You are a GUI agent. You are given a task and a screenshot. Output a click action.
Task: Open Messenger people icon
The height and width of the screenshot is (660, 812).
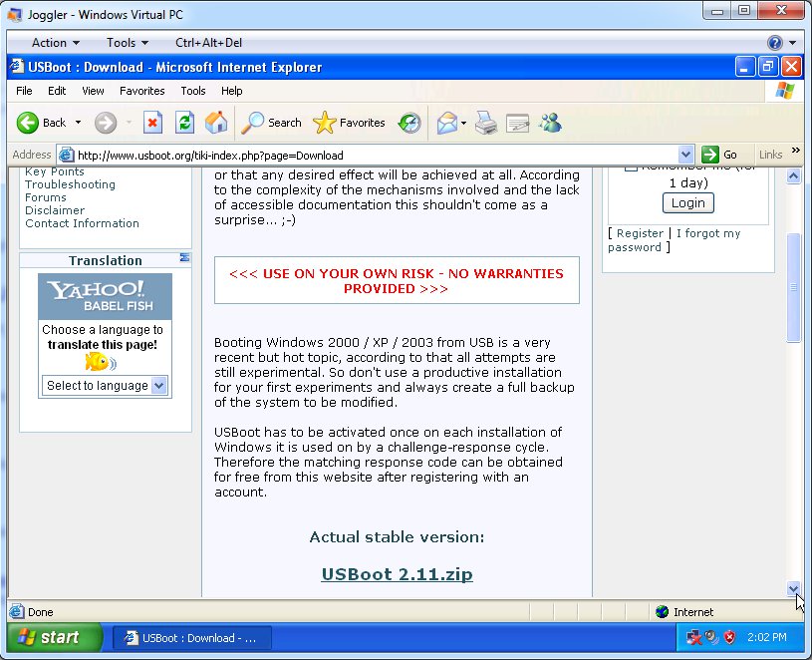tap(550, 123)
